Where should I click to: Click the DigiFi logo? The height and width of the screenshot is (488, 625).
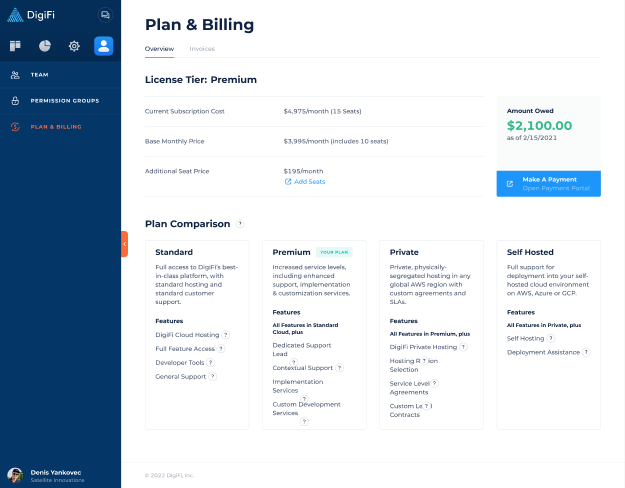[x=31, y=15]
